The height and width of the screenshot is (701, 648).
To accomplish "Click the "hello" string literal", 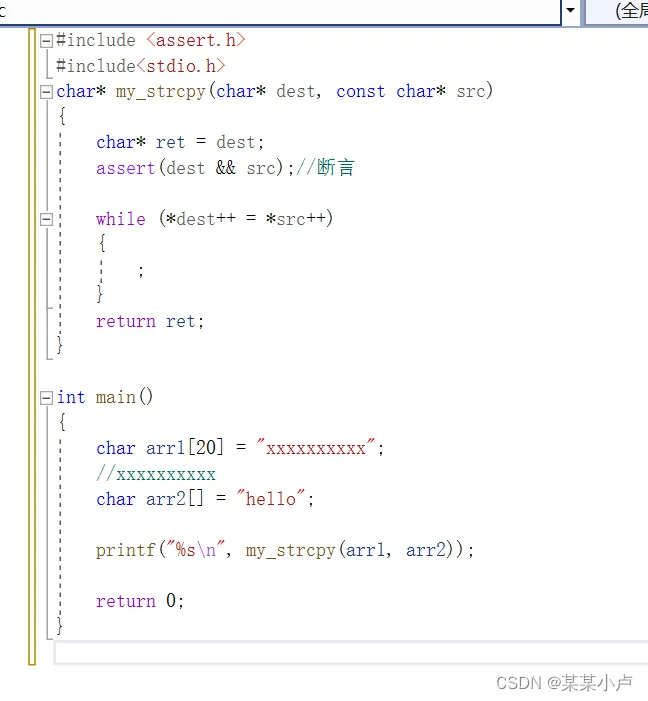I will tap(271, 499).
